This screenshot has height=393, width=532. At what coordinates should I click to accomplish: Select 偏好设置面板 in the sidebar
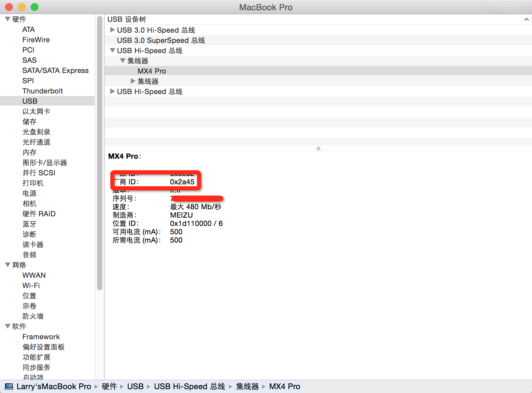pyautogui.click(x=43, y=347)
